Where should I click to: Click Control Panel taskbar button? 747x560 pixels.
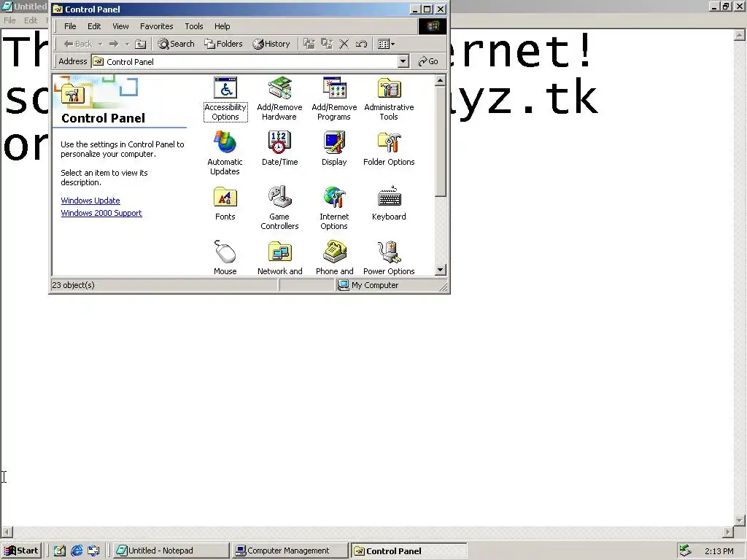[409, 551]
